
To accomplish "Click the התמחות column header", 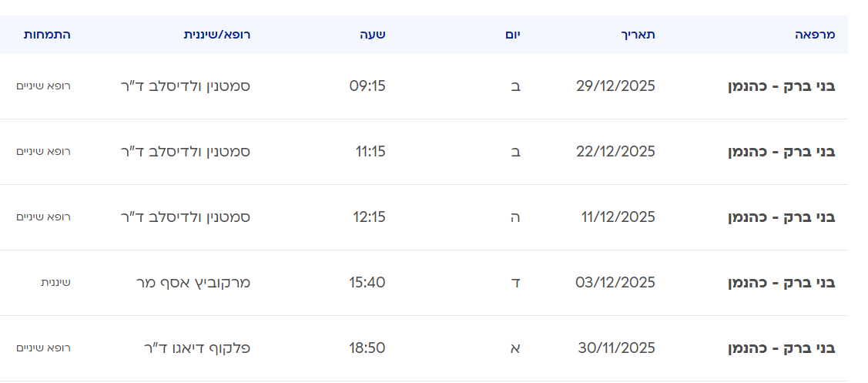I will click(47, 35).
